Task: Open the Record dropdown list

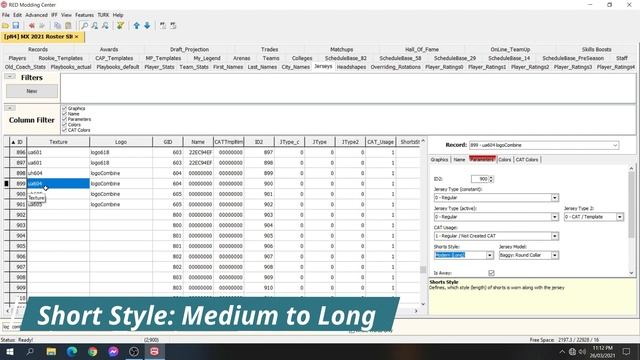Action: point(615,145)
